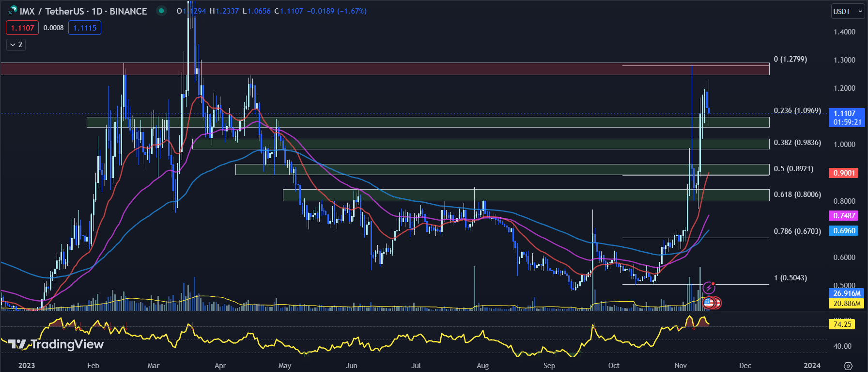Image resolution: width=868 pixels, height=372 pixels.
Task: Click the blue buy price 1.1115 button
Action: click(85, 28)
